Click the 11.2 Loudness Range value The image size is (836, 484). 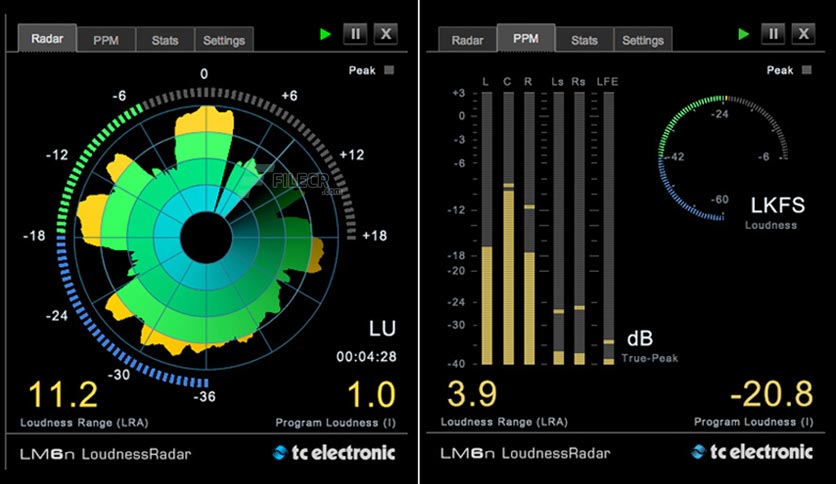[63, 395]
